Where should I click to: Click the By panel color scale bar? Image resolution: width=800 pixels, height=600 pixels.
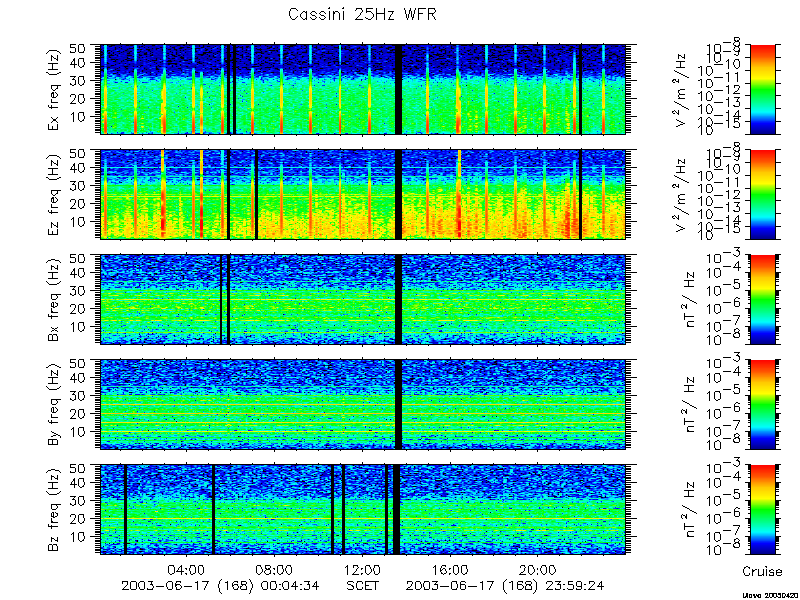762,405
